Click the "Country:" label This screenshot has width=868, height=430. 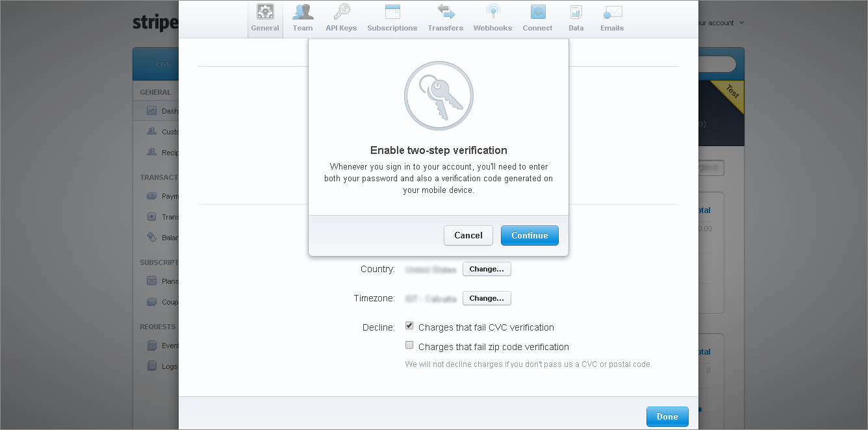tap(377, 269)
